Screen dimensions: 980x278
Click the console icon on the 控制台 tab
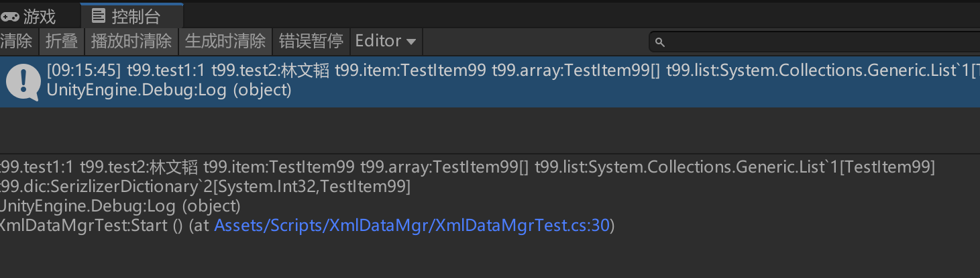point(99,15)
